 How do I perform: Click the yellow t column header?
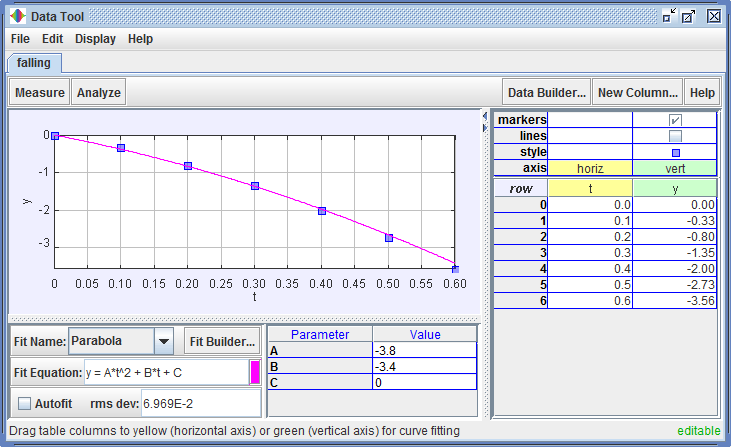click(x=590, y=188)
